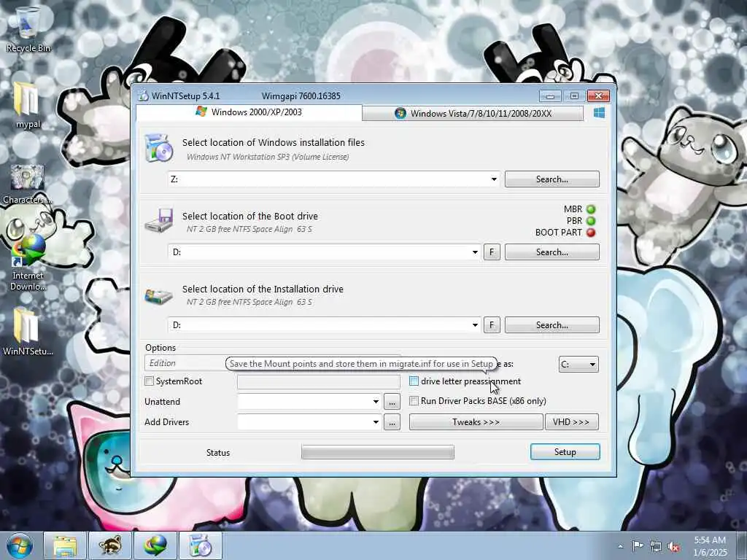The image size is (747, 560).
Task: Browse for Add Drivers folder with ... button
Action: pos(392,422)
